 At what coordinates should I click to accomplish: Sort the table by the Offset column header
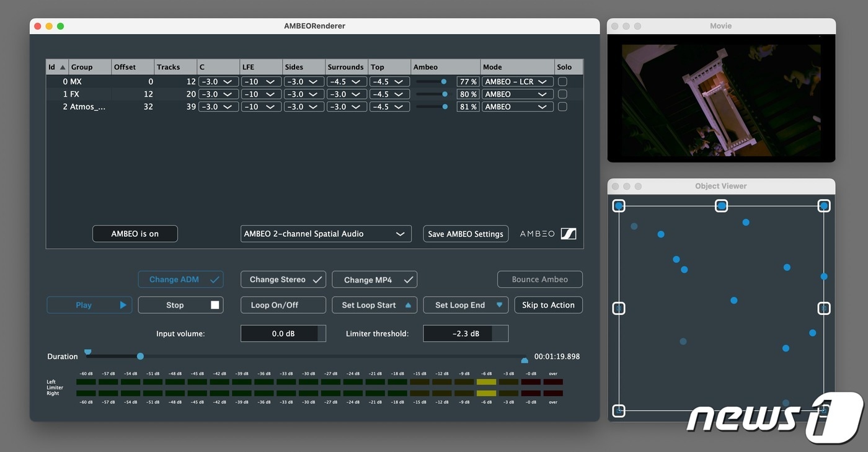133,67
